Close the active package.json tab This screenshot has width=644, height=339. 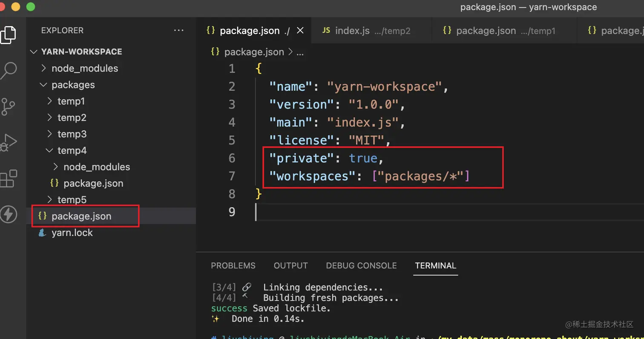pos(301,31)
